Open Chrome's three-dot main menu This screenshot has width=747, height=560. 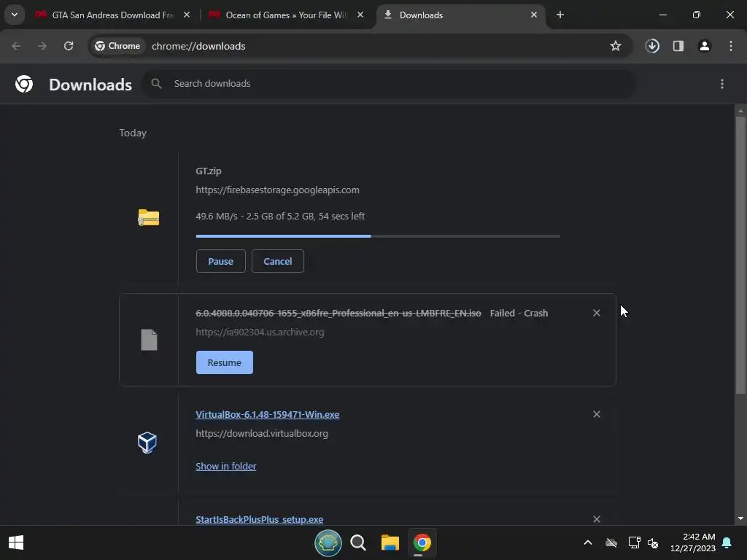tap(731, 46)
